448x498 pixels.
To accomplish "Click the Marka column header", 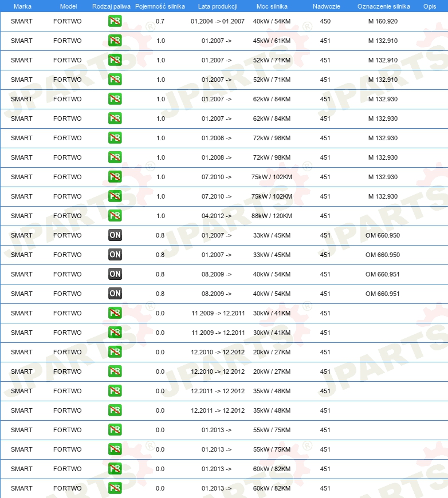I will (22, 6).
